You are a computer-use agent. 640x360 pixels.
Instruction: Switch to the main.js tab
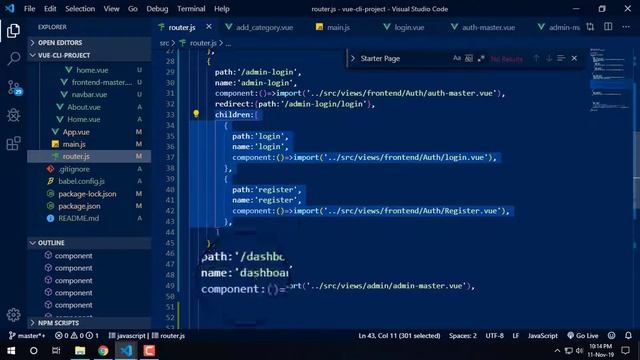pos(333,27)
